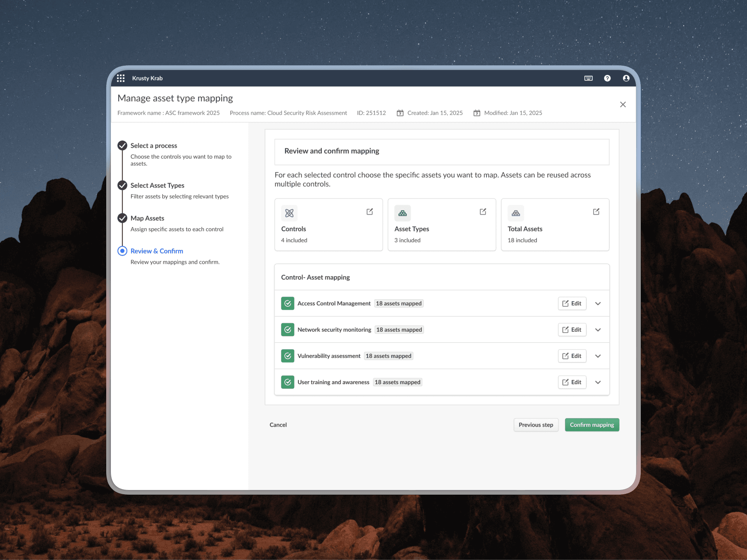Click the Map Assets step checkmark
The width and height of the screenshot is (747, 560).
pyautogui.click(x=122, y=218)
